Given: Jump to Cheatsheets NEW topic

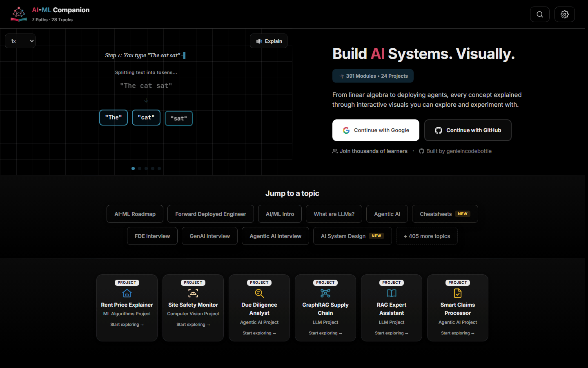Looking at the screenshot, I should (x=445, y=214).
